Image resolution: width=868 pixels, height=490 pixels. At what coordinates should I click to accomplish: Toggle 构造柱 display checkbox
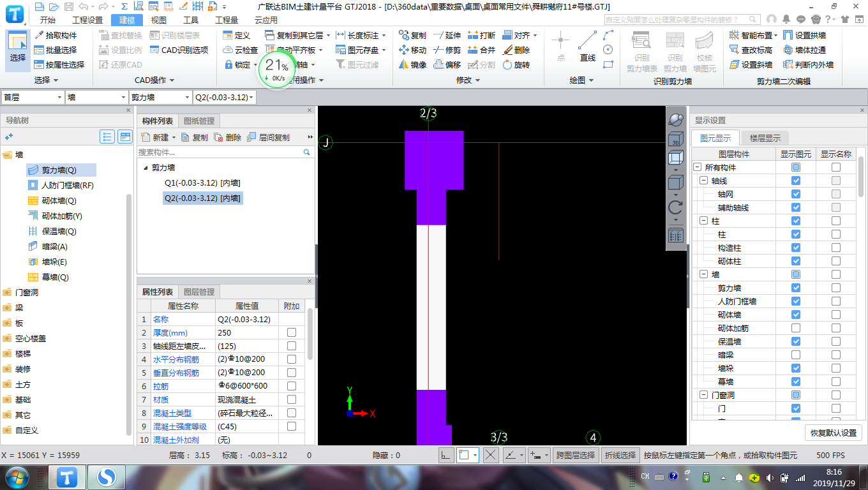click(x=796, y=248)
